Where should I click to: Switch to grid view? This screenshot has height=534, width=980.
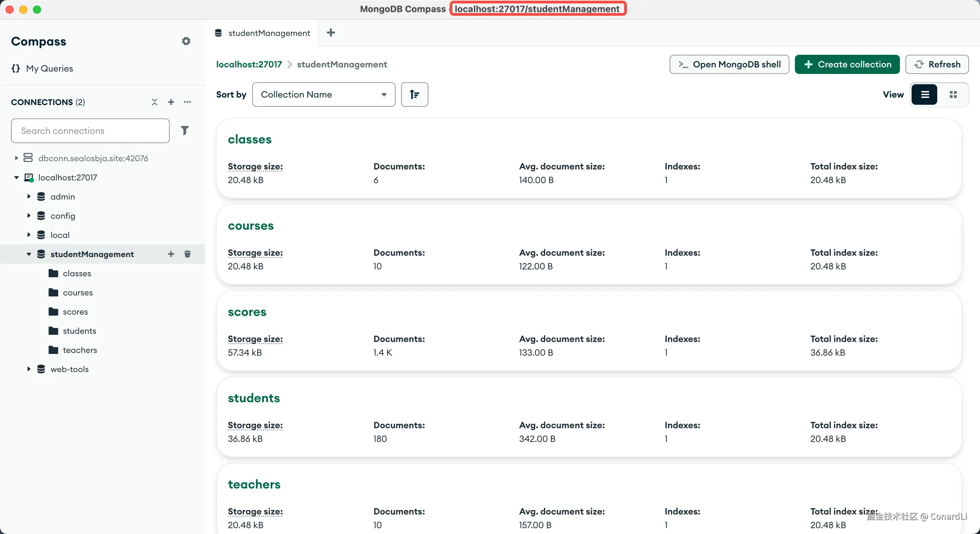tap(953, 94)
